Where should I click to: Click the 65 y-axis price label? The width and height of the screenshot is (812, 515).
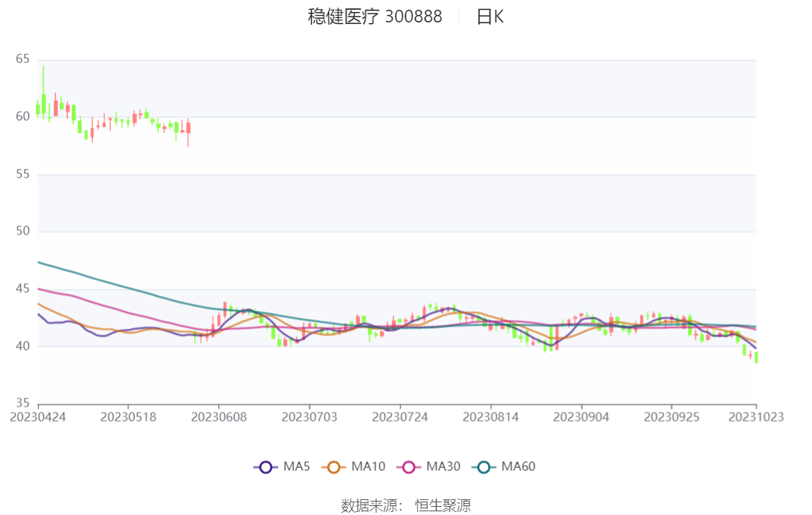tap(22, 59)
